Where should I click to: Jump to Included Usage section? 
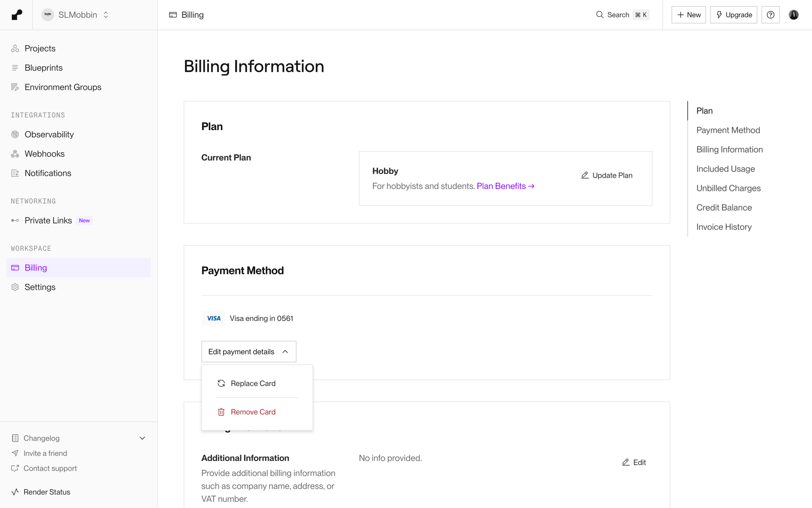click(x=726, y=169)
